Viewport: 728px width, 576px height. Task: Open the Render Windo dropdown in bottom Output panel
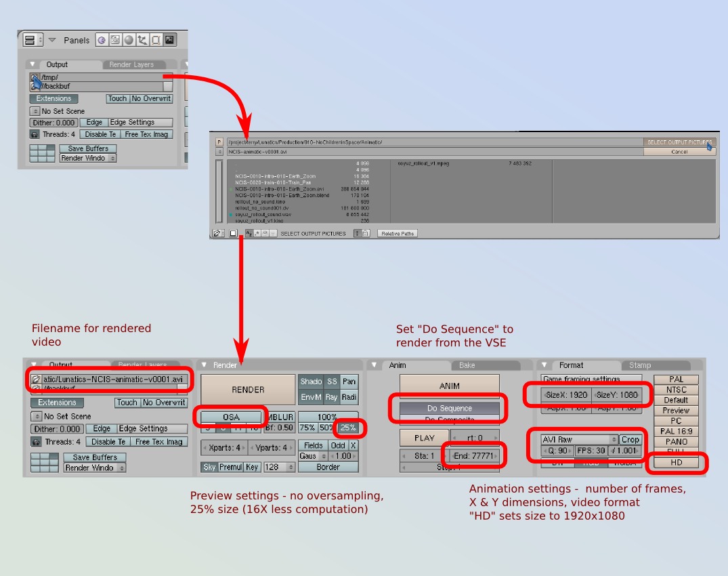coord(94,468)
